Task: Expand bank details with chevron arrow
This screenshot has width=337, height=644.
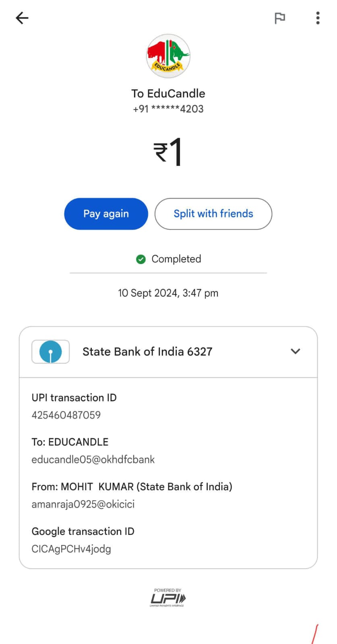Action: (295, 351)
